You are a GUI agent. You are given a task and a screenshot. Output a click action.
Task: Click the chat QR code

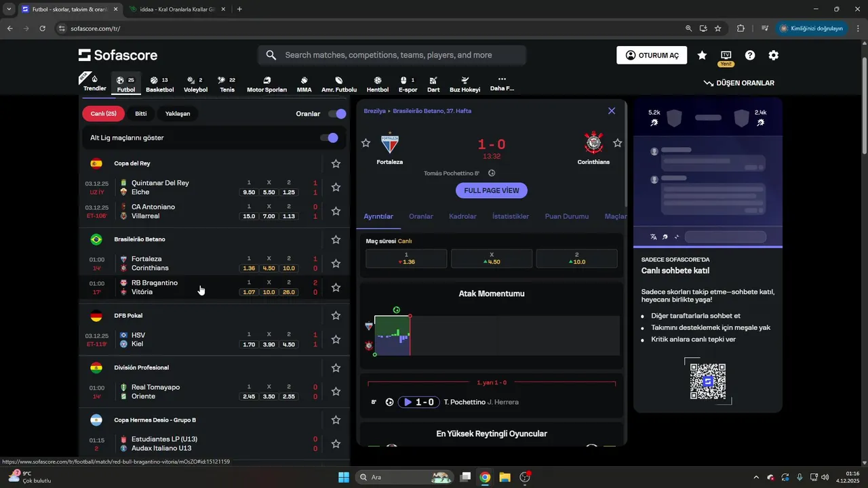coord(708,381)
